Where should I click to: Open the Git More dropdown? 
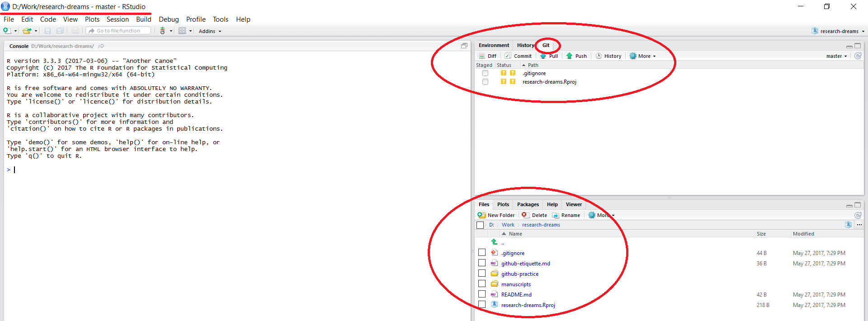pos(642,56)
